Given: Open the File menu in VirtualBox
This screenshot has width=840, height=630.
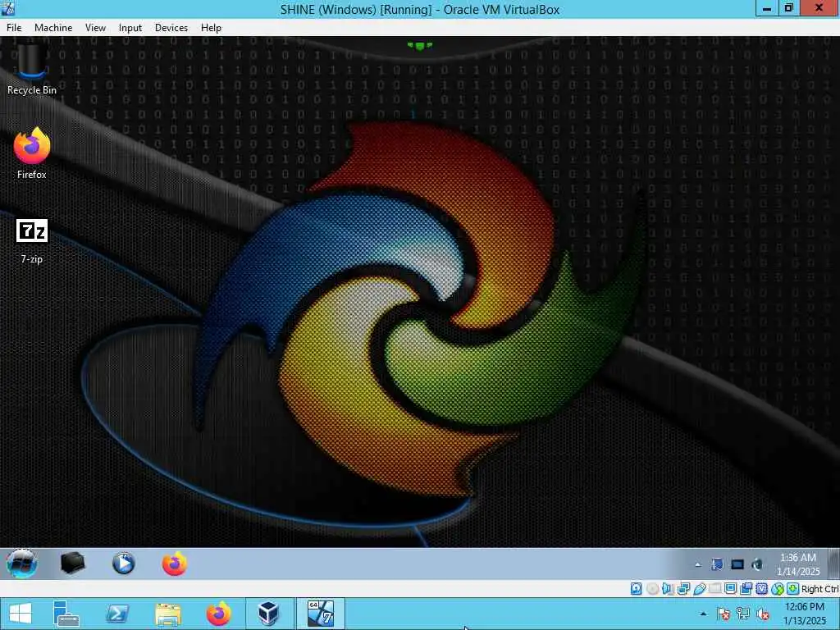Looking at the screenshot, I should click(14, 27).
